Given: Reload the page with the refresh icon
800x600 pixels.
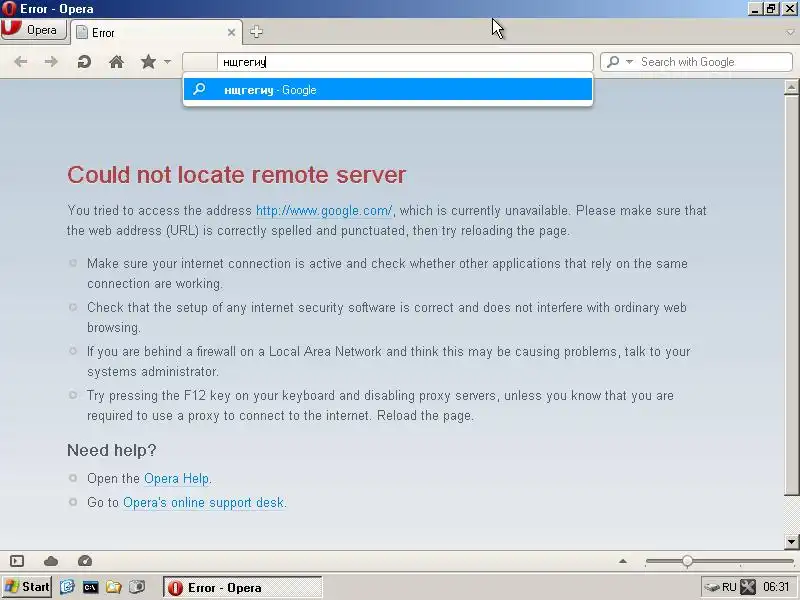Looking at the screenshot, I should click(x=84, y=62).
